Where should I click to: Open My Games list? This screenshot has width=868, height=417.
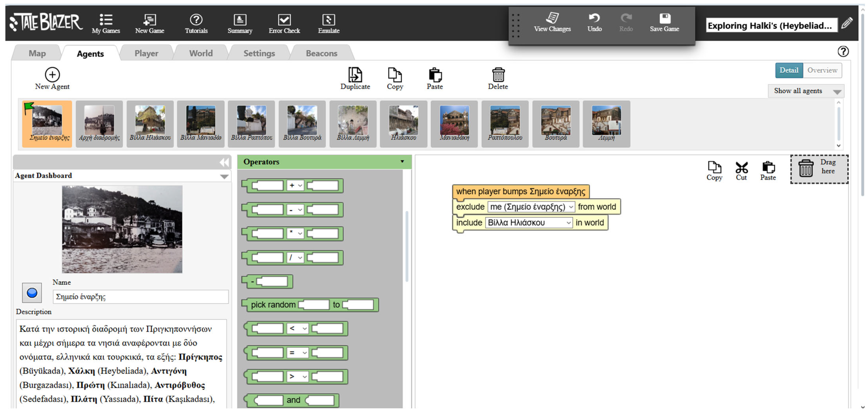coord(106,24)
